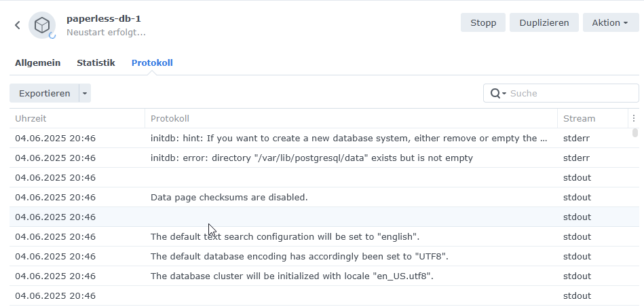
Task: Expand the Aktion dropdown menu
Action: [x=610, y=22]
